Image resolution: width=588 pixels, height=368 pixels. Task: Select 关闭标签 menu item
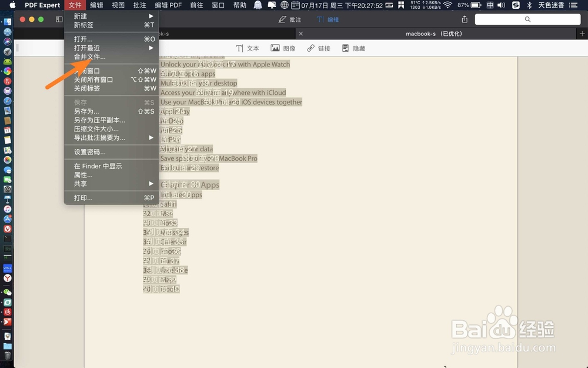[x=112, y=88]
